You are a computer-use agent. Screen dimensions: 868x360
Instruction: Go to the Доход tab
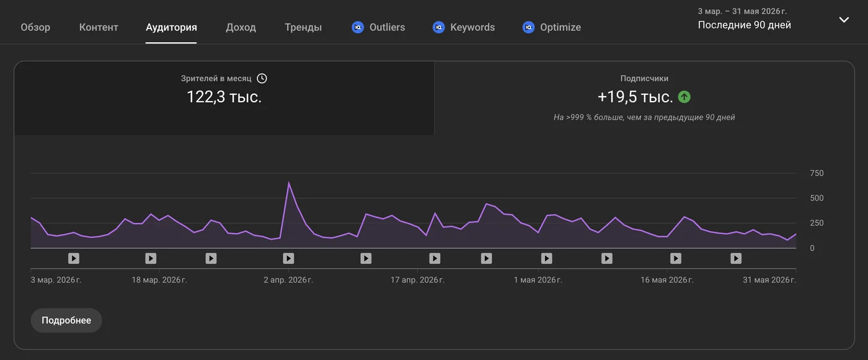coord(241,27)
